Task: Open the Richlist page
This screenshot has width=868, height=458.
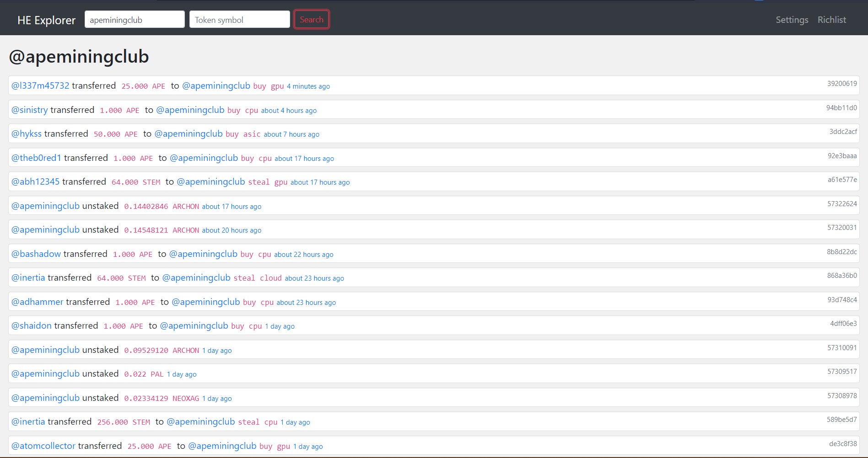Action: point(832,20)
